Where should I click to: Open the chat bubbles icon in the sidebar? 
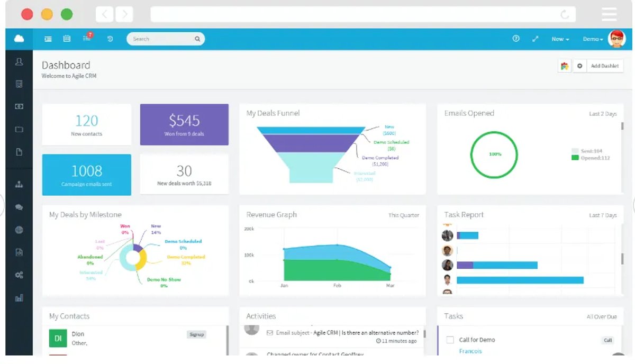coord(19,207)
